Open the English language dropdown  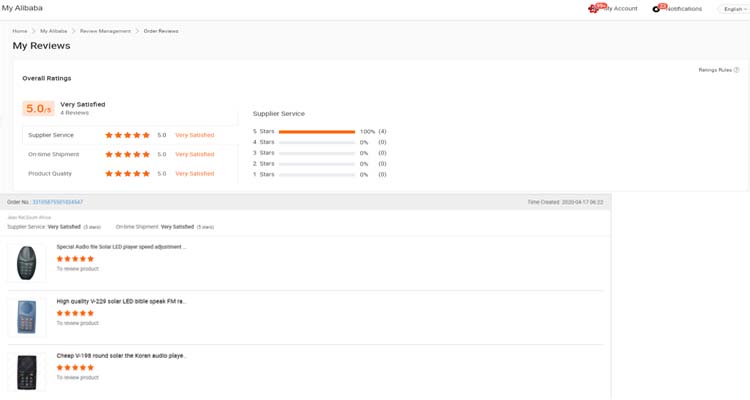coord(733,9)
